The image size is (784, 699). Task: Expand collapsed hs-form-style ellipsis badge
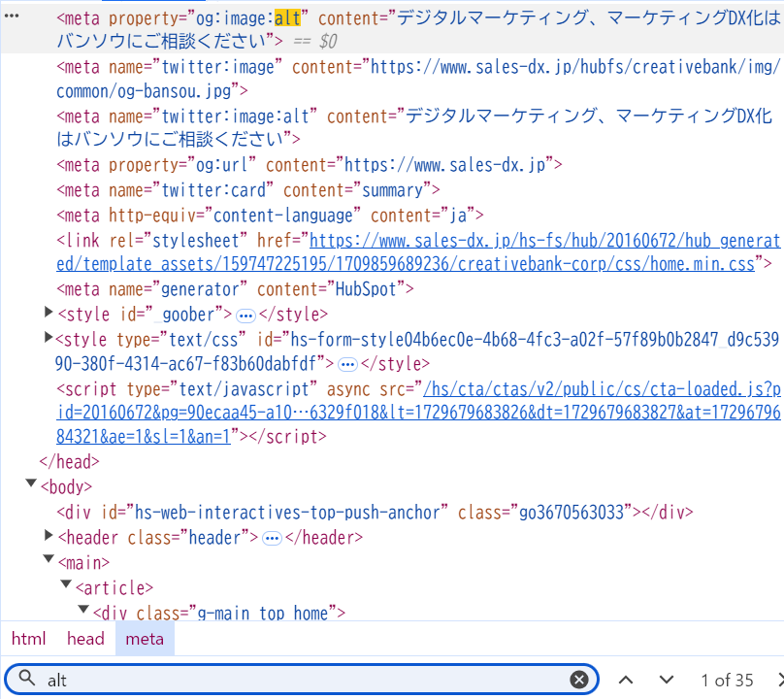pyautogui.click(x=347, y=365)
